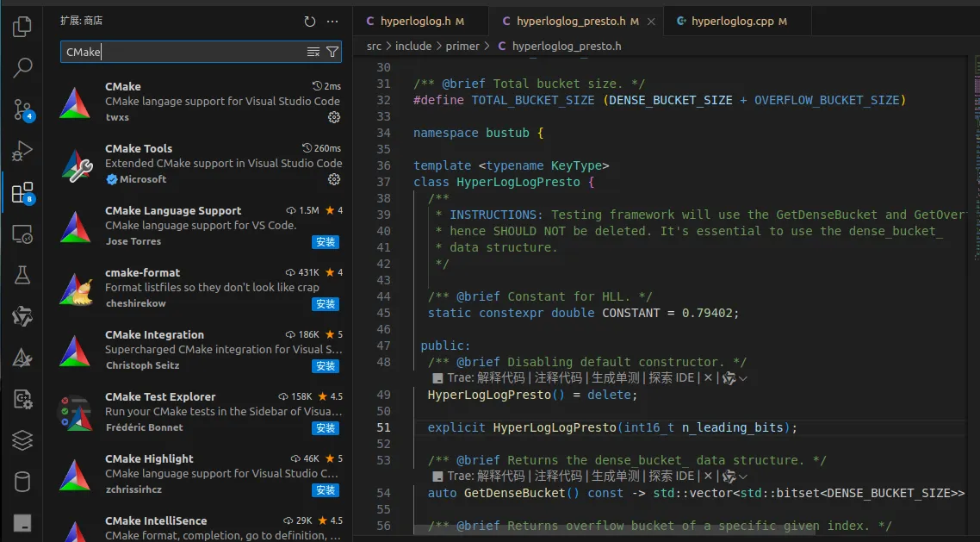Open extensions panel more actions ellipsis
980x542 pixels.
(x=333, y=22)
